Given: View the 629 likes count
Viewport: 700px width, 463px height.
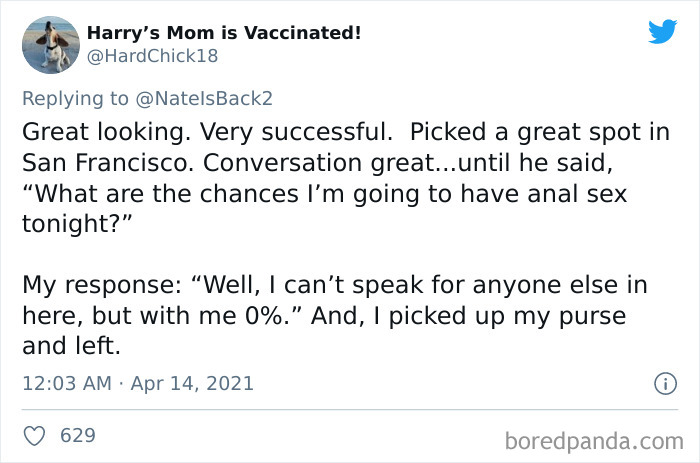Looking at the screenshot, I should pos(78,436).
